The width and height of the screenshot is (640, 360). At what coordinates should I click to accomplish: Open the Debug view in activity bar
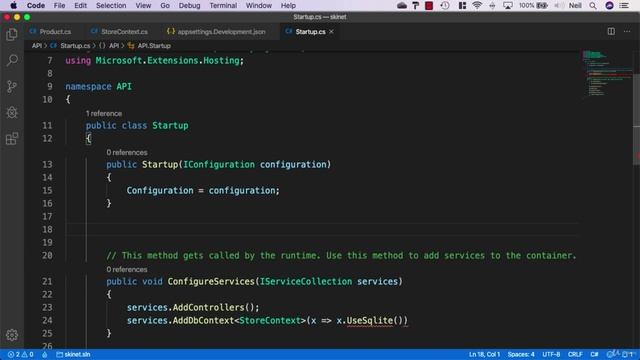tap(12, 113)
